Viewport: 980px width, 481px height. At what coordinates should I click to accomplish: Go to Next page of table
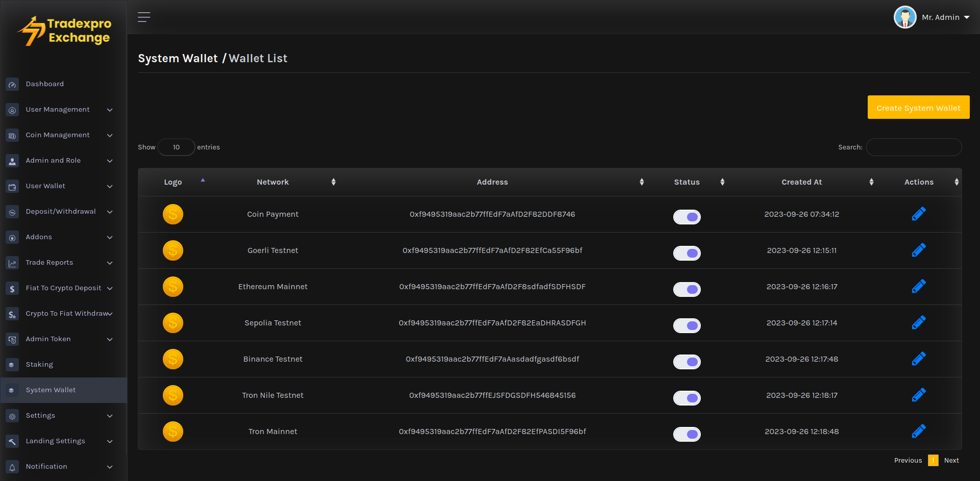tap(951, 461)
